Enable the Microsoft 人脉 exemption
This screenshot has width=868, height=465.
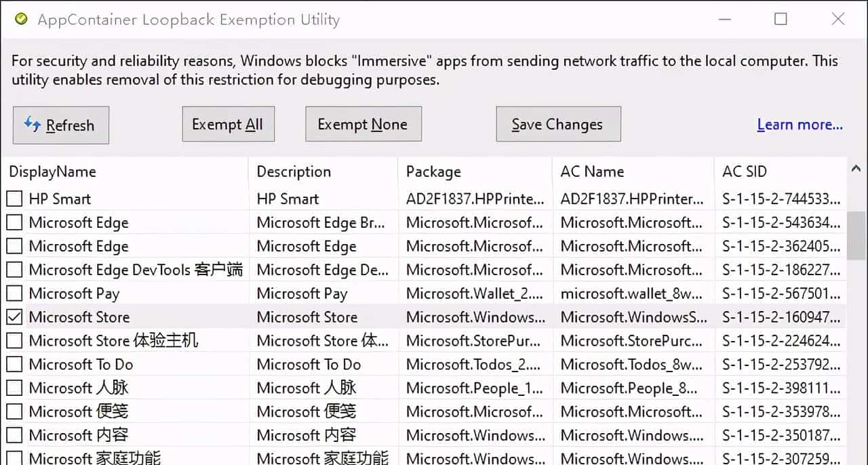[14, 388]
